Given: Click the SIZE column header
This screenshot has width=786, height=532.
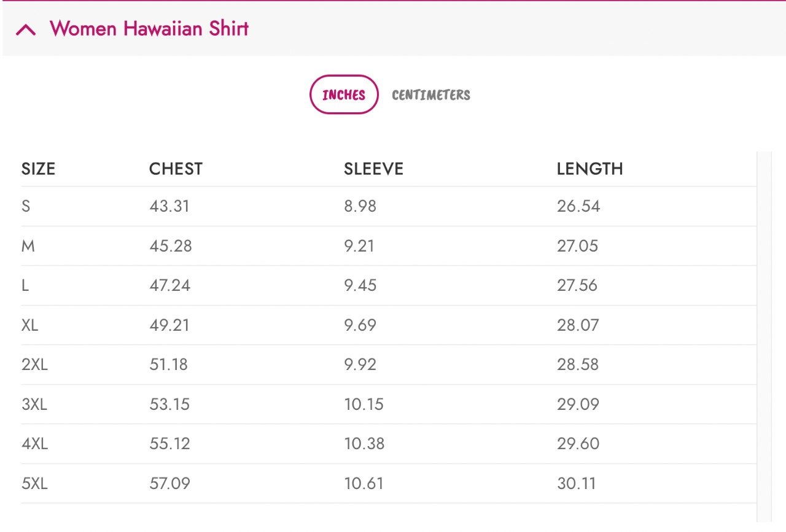Looking at the screenshot, I should [38, 169].
